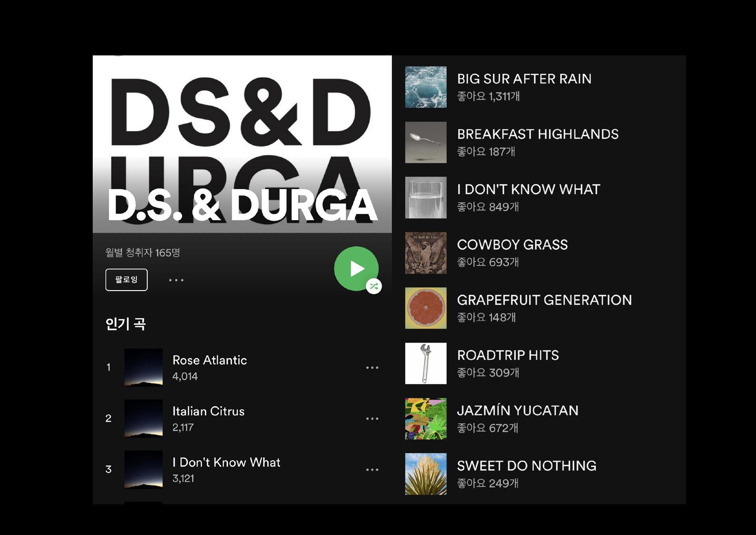Toggle the shuffle badge on the play button
Viewport: 756px width, 535px height.
(x=374, y=286)
